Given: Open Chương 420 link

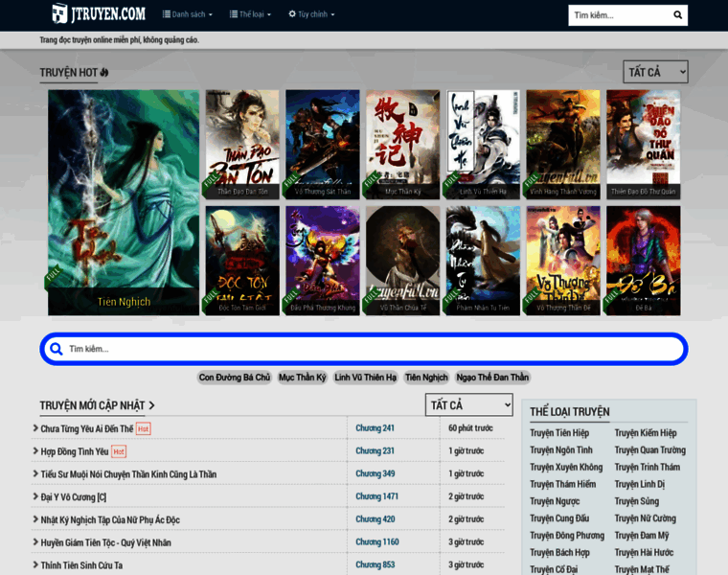Looking at the screenshot, I should pos(375,518).
